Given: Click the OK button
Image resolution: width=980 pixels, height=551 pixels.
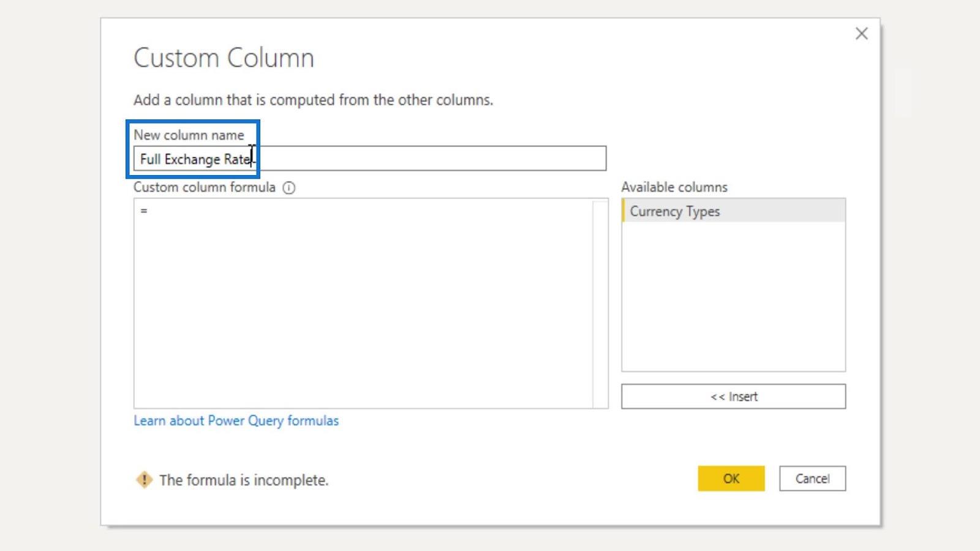Looking at the screenshot, I should point(731,479).
